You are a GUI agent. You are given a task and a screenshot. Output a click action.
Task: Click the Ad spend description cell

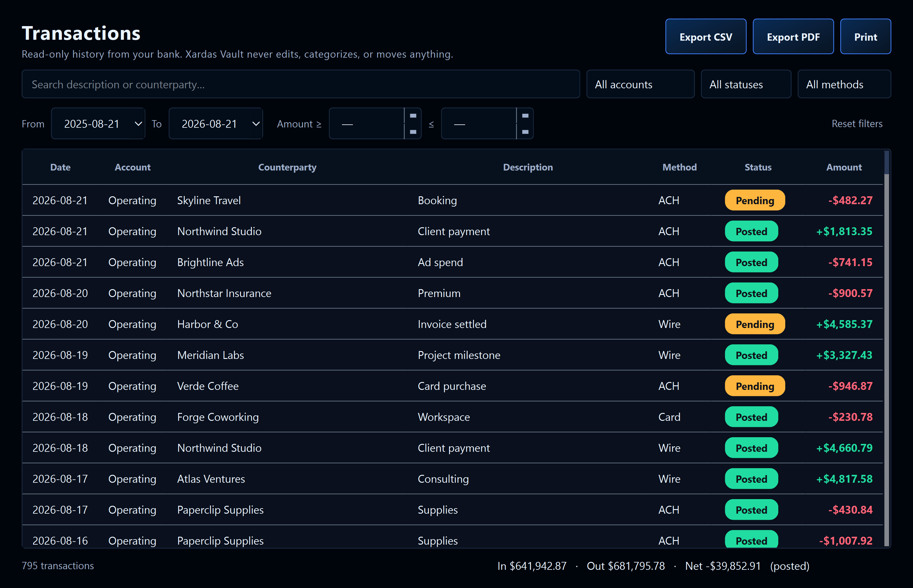click(x=528, y=262)
